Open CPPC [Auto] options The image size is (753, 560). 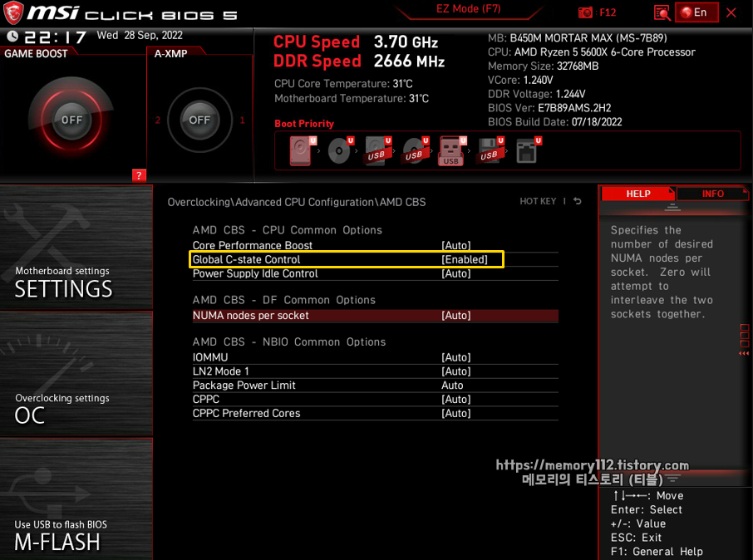tap(375, 399)
